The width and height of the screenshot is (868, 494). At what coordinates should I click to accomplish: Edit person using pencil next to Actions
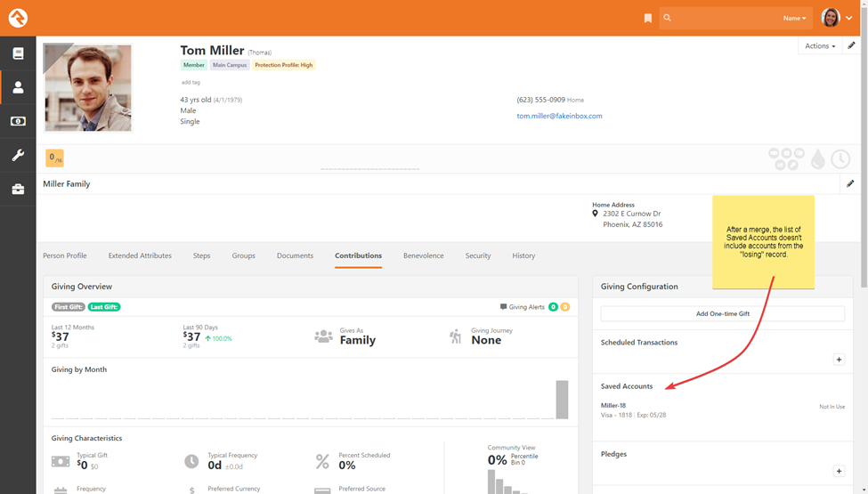851,45
